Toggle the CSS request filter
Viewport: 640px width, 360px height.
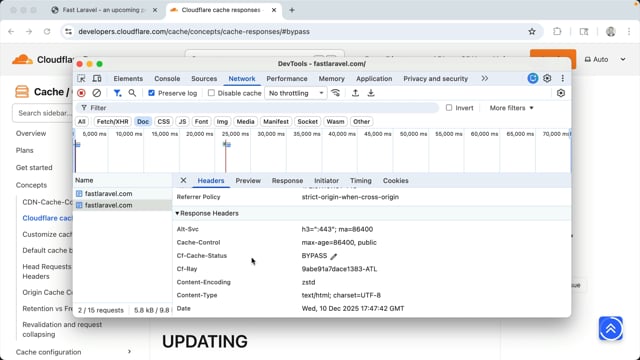pos(164,122)
